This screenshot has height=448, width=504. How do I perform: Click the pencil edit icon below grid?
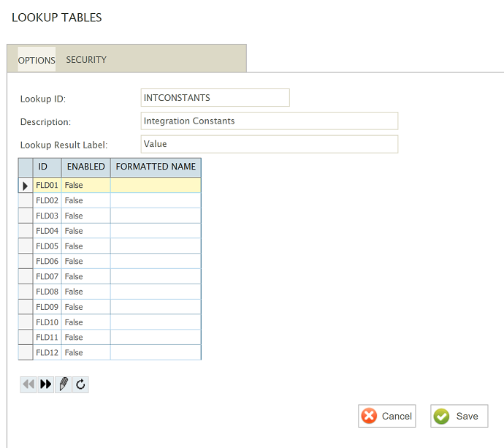[x=64, y=384]
